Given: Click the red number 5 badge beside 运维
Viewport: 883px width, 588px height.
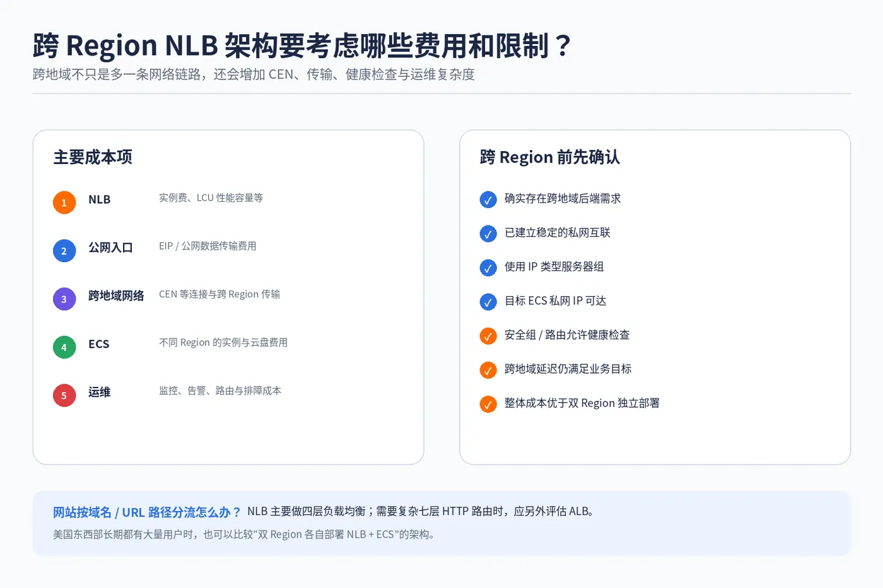Looking at the screenshot, I should pyautogui.click(x=64, y=396).
